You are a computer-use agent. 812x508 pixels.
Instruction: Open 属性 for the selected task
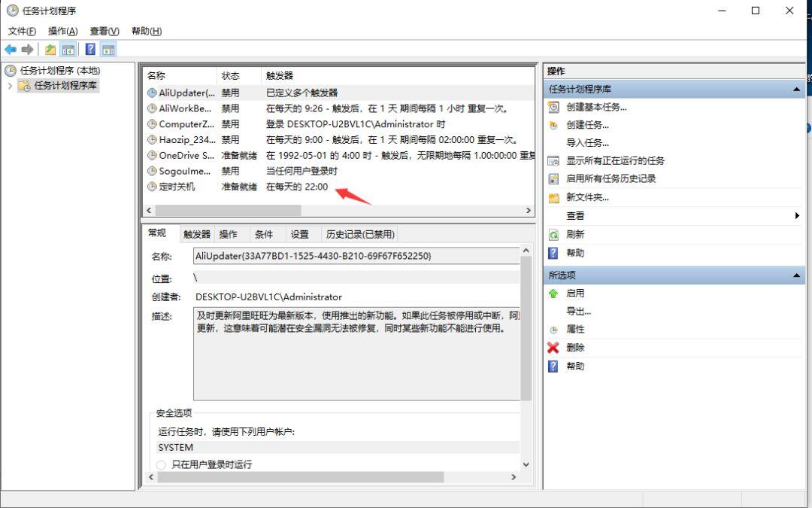pyautogui.click(x=574, y=329)
